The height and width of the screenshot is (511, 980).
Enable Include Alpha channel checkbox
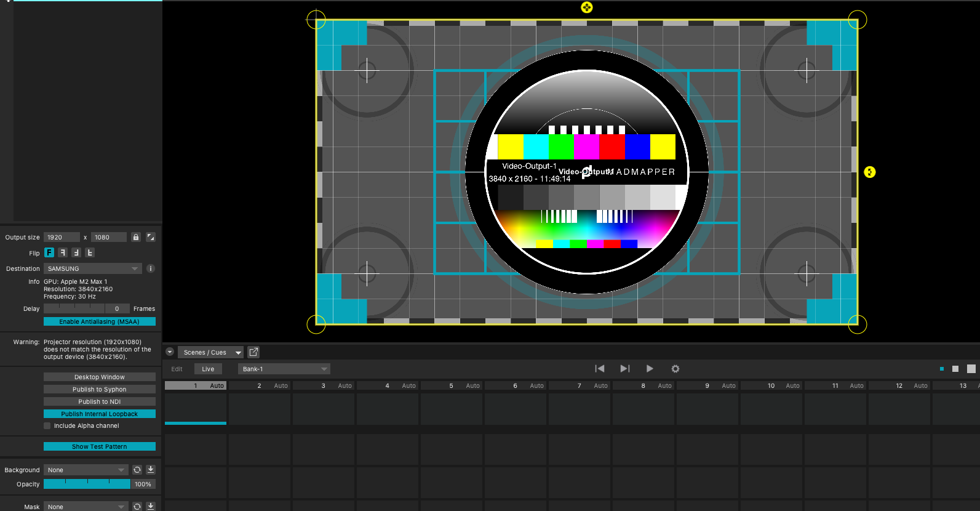(x=47, y=426)
